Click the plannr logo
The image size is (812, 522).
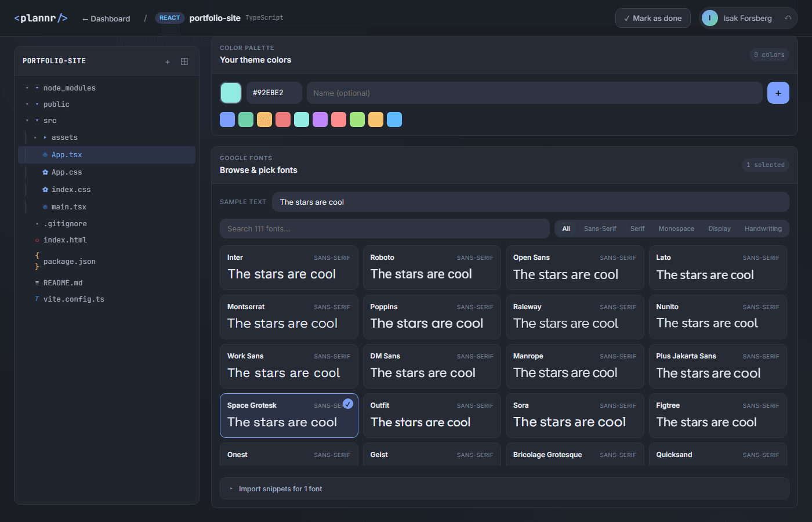[41, 18]
